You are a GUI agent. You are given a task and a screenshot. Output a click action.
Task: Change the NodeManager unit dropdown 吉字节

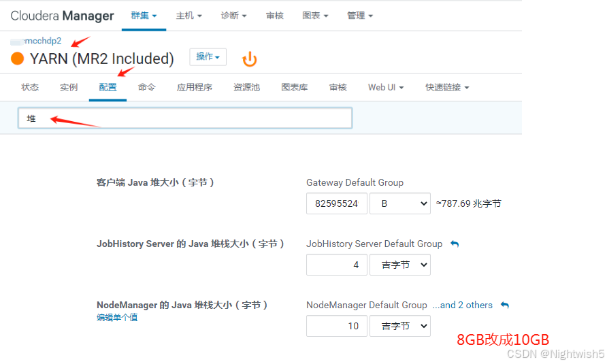(x=400, y=326)
